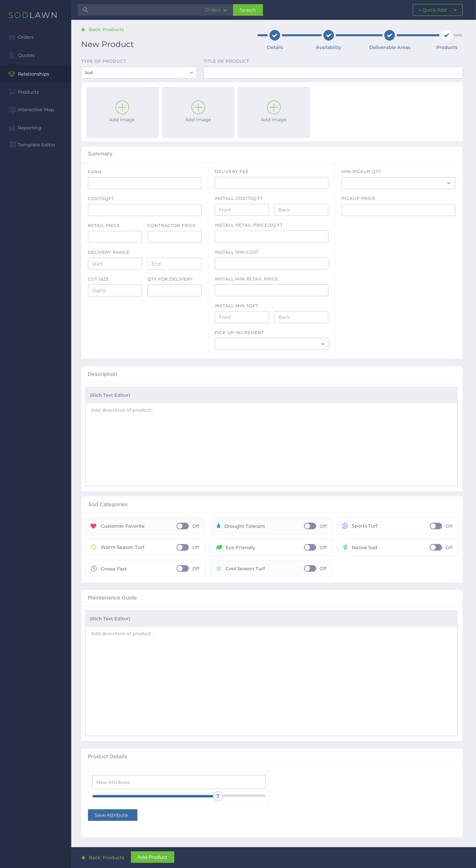Click the third Add Image plus icon
Screen dimensions: 476x868
coord(274,108)
